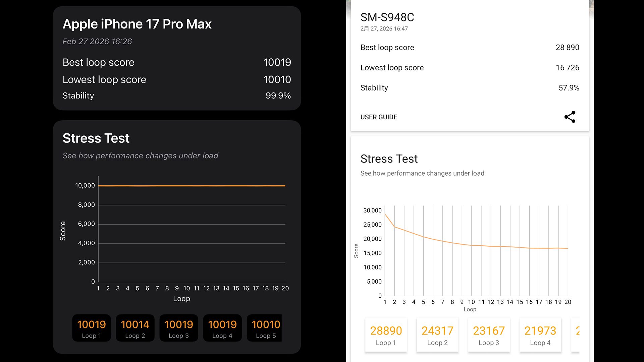
Task: Select the iPhone Loop 5 tile showing 10010
Action: point(265,328)
